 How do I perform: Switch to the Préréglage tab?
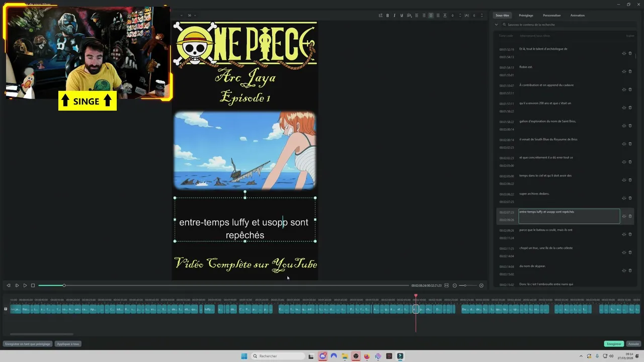(526, 16)
